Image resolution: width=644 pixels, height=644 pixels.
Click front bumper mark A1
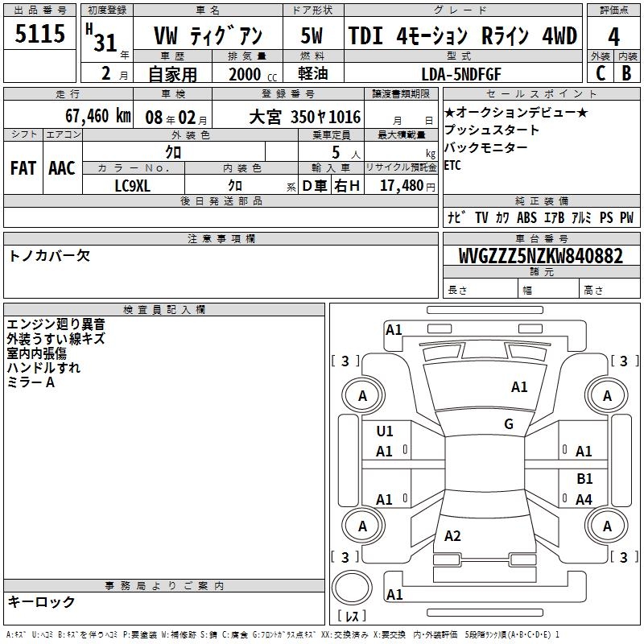(394, 330)
